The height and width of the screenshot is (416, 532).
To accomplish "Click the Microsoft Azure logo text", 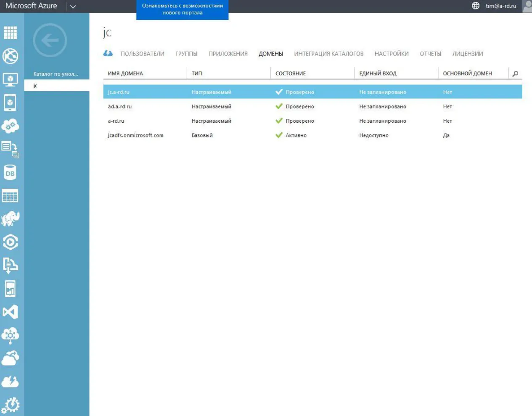I will pos(31,6).
